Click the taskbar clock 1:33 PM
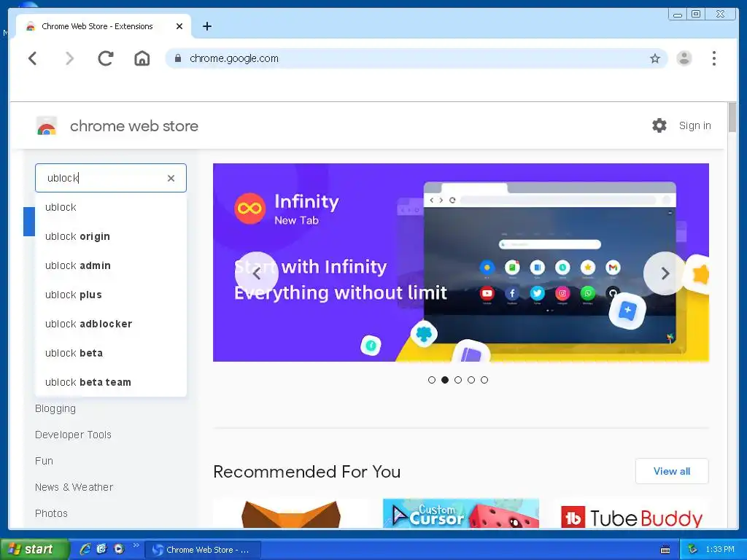This screenshot has height=560, width=747. 720,550
